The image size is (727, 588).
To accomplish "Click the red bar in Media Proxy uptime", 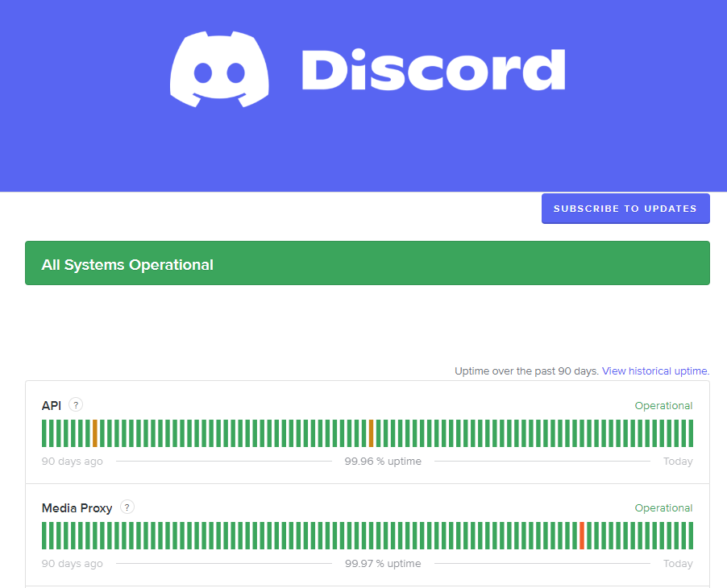I will pyautogui.click(x=582, y=536).
